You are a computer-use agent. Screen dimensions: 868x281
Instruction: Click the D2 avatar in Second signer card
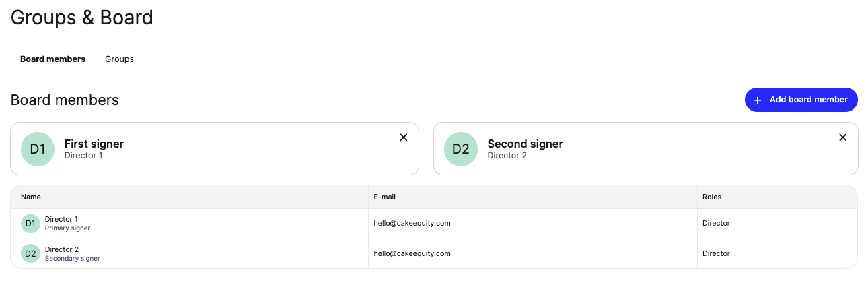(461, 149)
